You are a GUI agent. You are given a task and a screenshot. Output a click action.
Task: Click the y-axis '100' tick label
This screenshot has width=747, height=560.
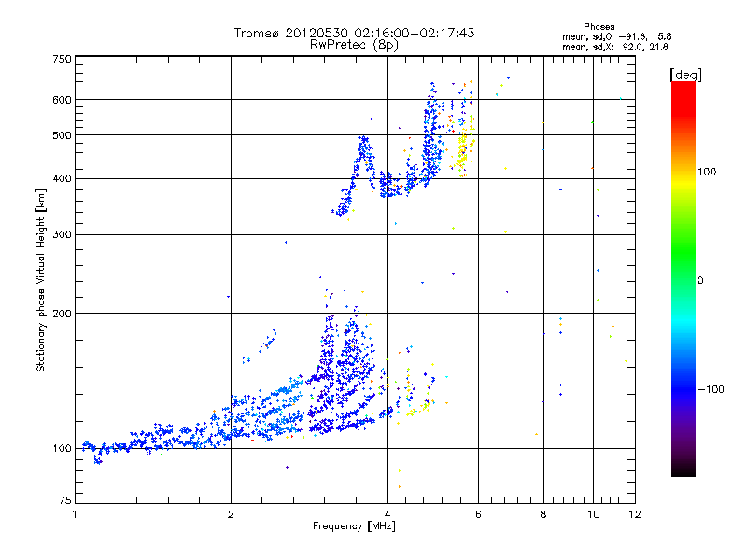tap(63, 449)
